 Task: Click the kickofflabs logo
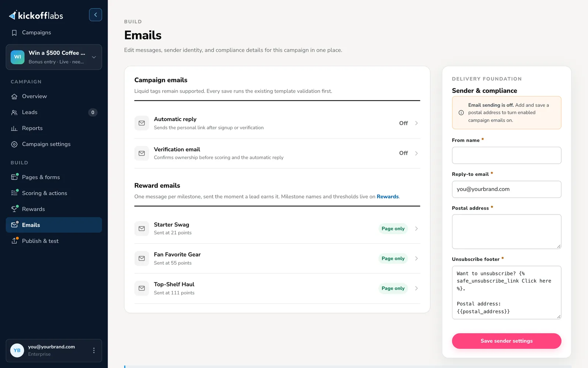pos(36,15)
